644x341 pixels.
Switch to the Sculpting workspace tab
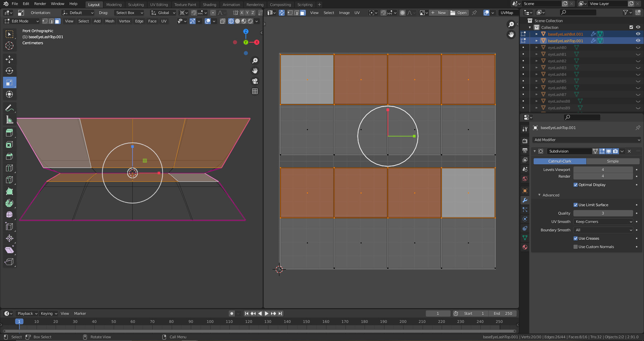tap(136, 5)
